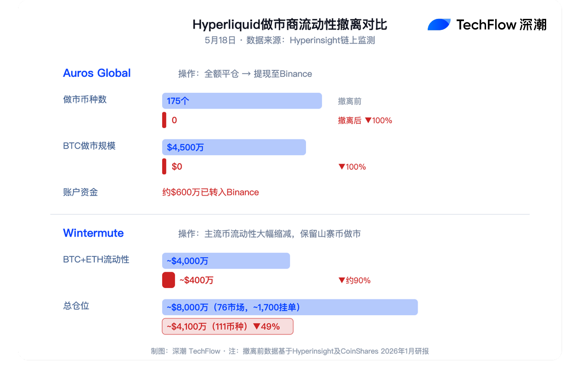Click the red "$0" value
The image size is (588, 368).
pos(177,167)
